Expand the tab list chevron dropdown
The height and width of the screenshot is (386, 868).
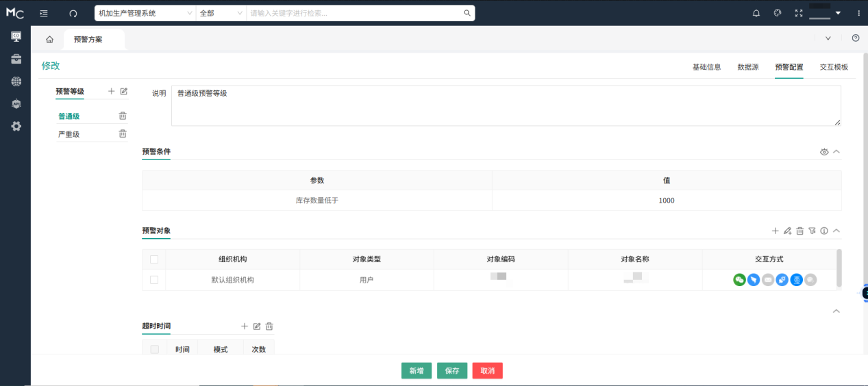pos(828,38)
